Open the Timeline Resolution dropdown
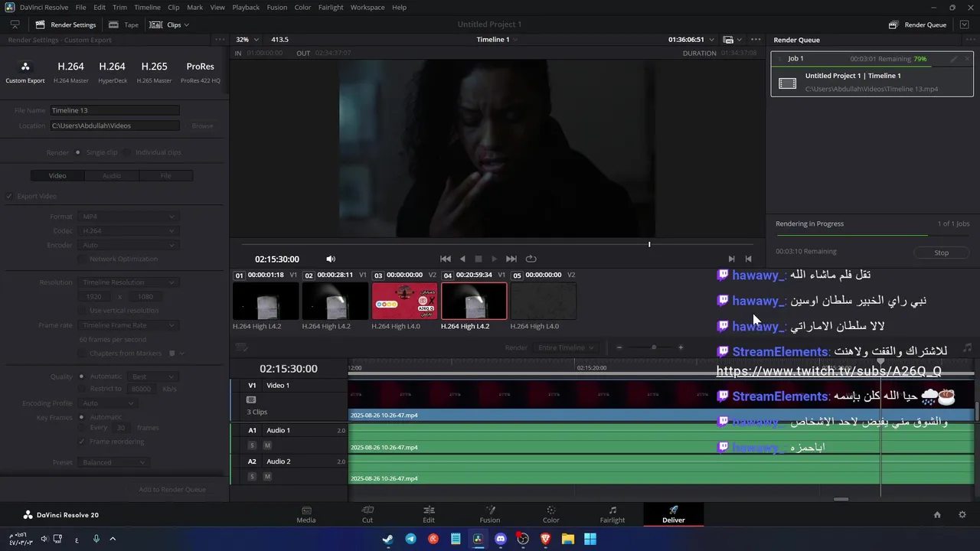This screenshot has height=551, width=980. tap(129, 282)
